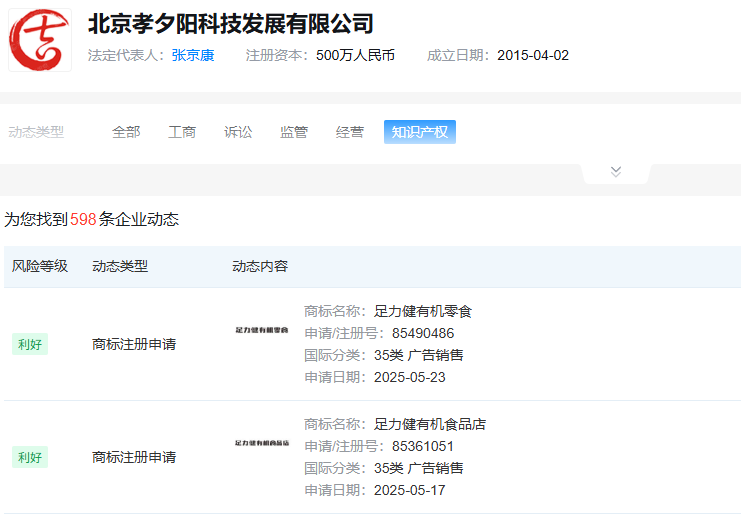
Task: Click 35类 广告销售 in 足力健有机零食 row
Action: pyautogui.click(x=419, y=355)
